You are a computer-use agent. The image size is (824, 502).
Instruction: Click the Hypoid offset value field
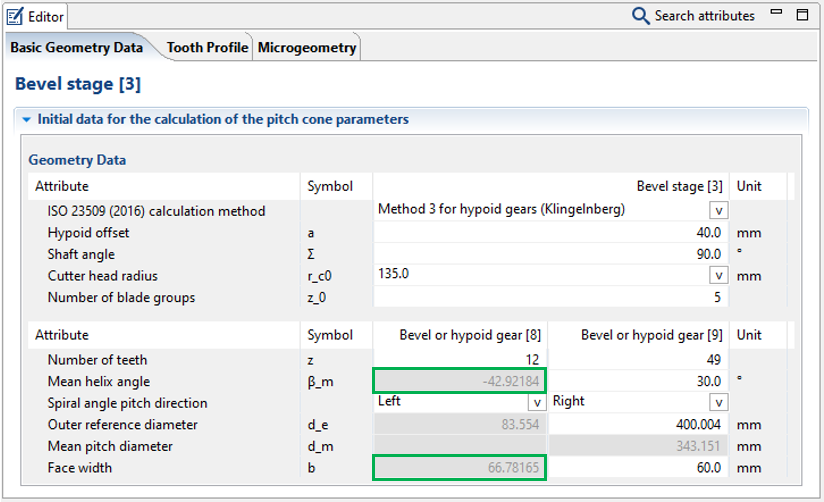coord(550,233)
